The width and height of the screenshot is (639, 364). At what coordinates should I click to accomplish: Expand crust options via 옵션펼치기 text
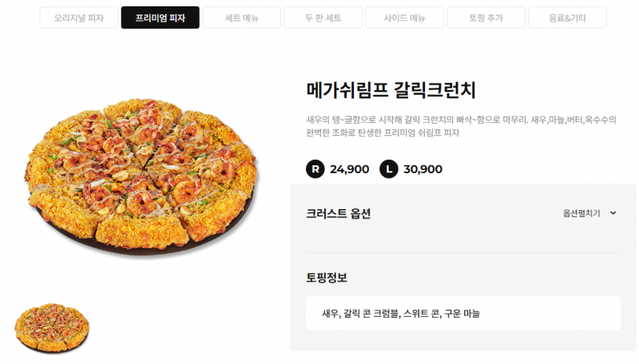581,213
